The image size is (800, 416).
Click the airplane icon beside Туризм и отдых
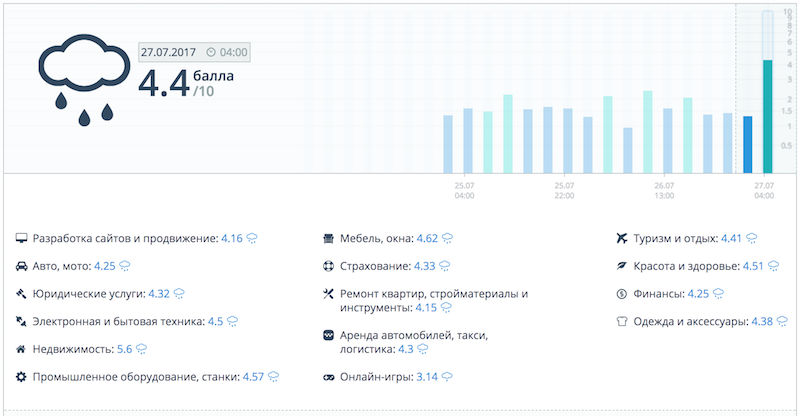(622, 239)
